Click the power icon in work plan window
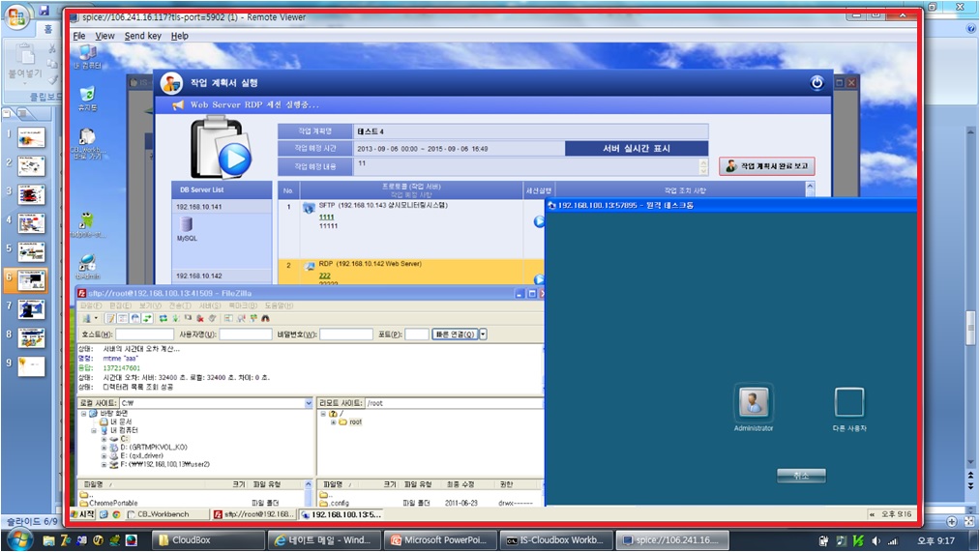Screen dimensions: 980x552 click(817, 83)
